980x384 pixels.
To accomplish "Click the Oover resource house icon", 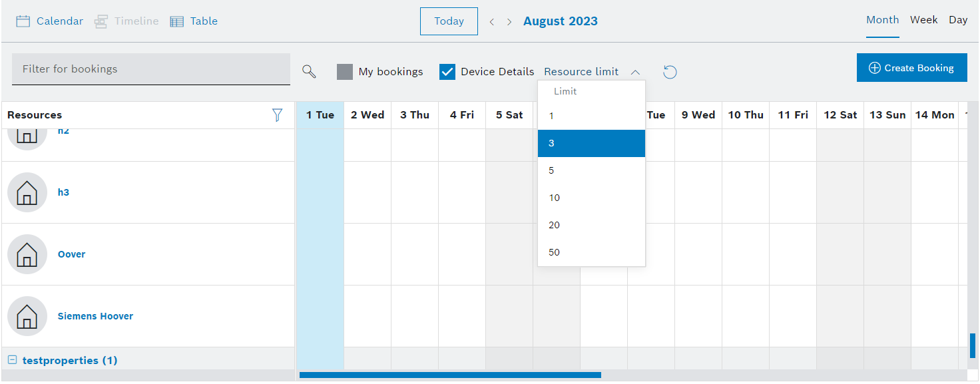I will coord(27,254).
